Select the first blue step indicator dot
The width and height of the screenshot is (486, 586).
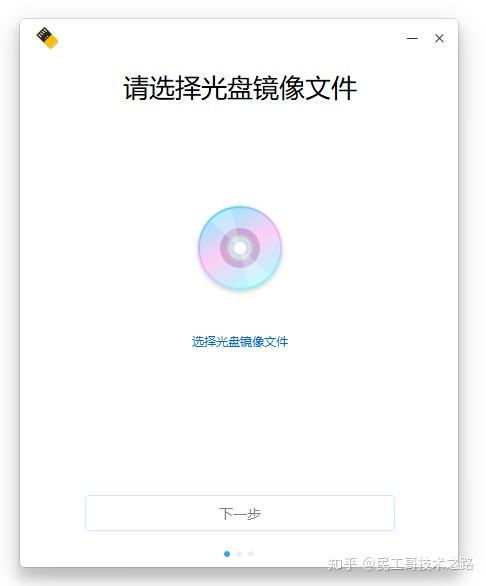pyautogui.click(x=227, y=553)
